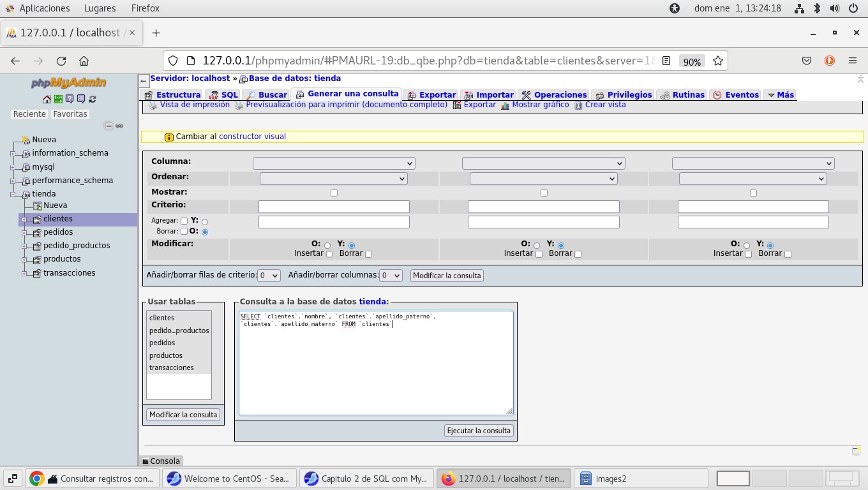Open the system volume icon
The image size is (868, 490).
(834, 8)
